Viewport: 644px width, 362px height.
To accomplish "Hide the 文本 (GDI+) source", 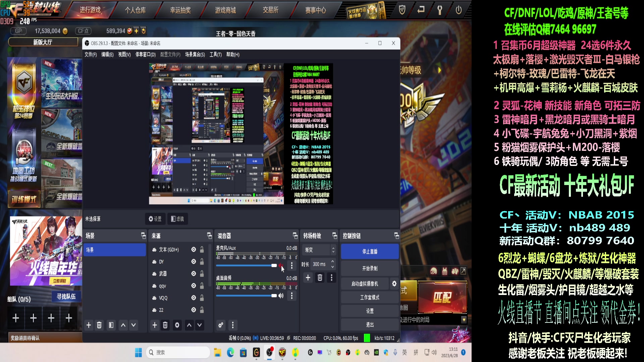I will (x=194, y=249).
